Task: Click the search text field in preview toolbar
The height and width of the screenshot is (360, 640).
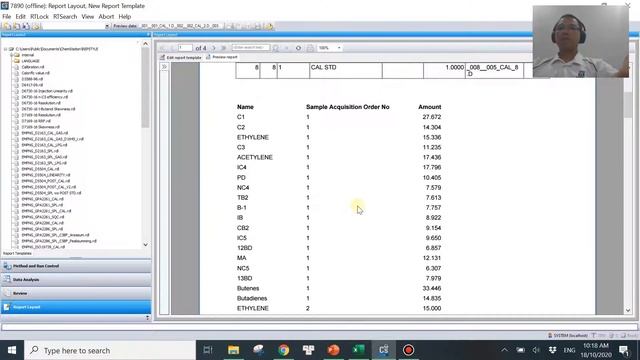Action: pos(251,48)
